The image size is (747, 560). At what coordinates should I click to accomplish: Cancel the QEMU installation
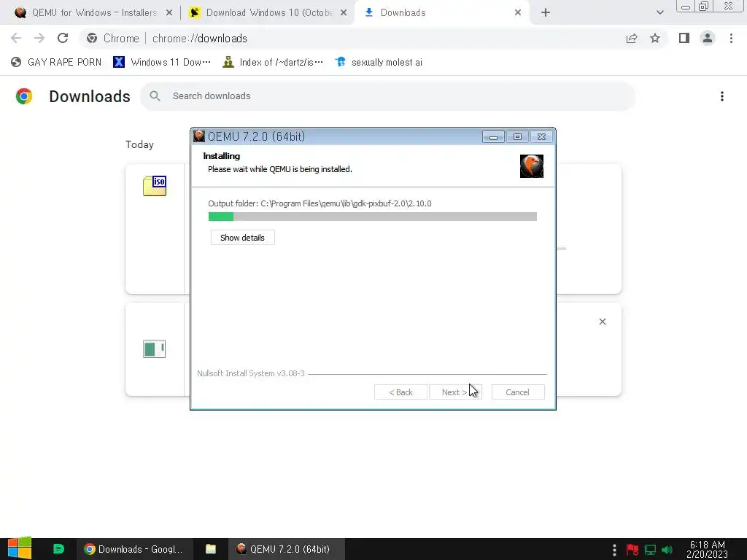click(x=518, y=392)
